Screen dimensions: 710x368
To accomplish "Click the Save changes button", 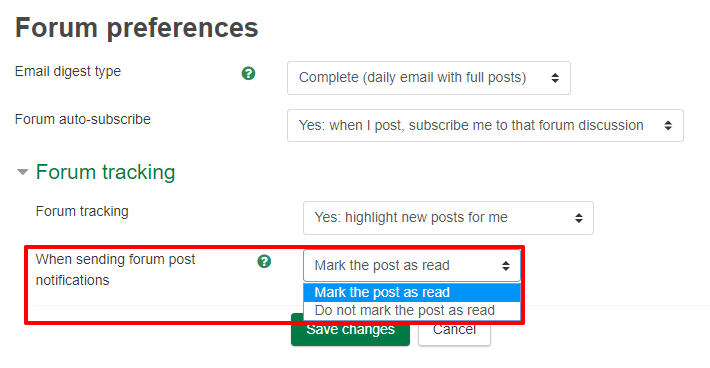I will 350,330.
